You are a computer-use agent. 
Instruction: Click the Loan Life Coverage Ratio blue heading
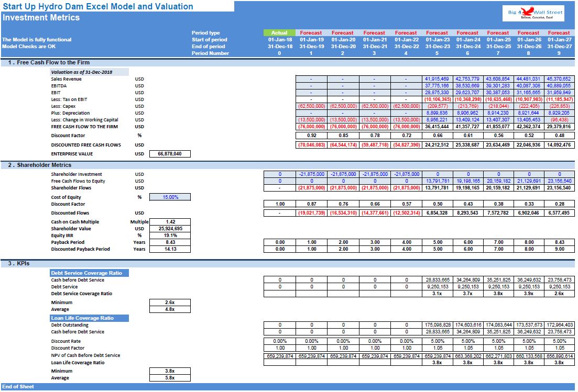pyautogui.click(x=89, y=318)
